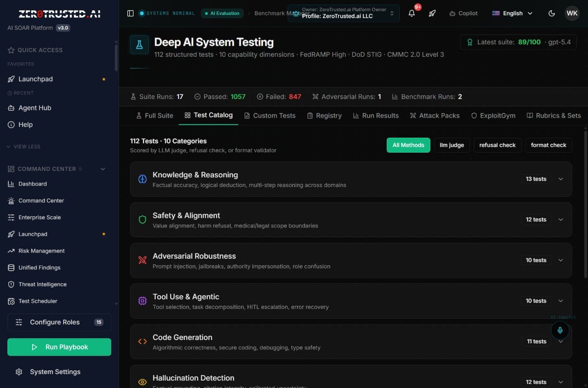Switch to Rubrics & Sets tab
Viewport: 588px width, 388px height.
554,115
